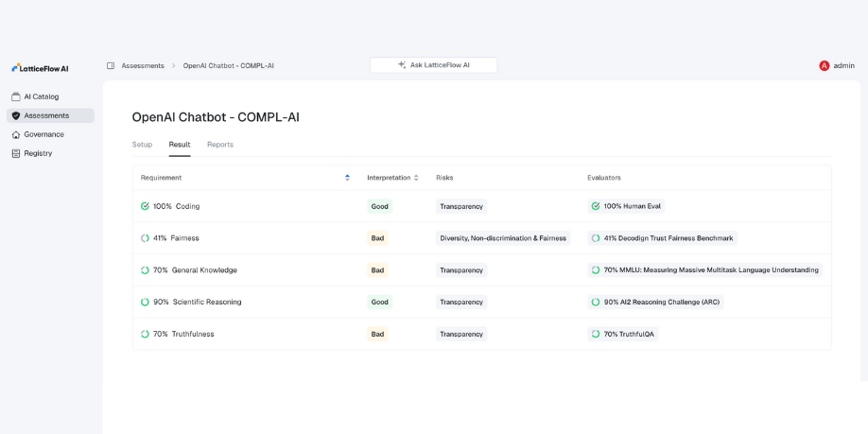Click the Transparency risk tag in Coding row
The height and width of the screenshot is (434, 868).
461,206
